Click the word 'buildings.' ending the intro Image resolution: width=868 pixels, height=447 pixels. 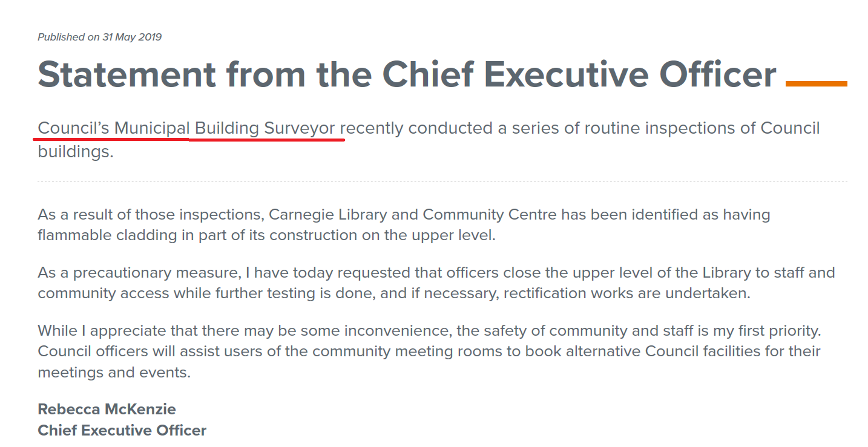point(76,151)
